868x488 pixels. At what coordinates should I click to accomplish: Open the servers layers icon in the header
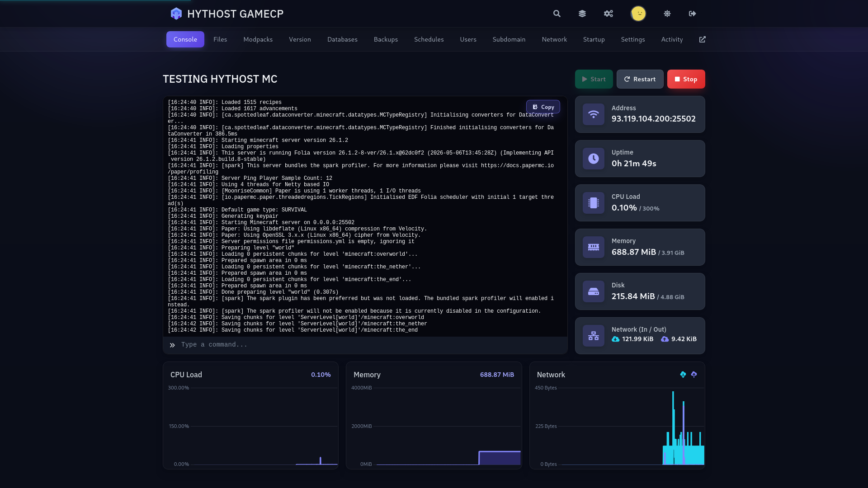[582, 14]
